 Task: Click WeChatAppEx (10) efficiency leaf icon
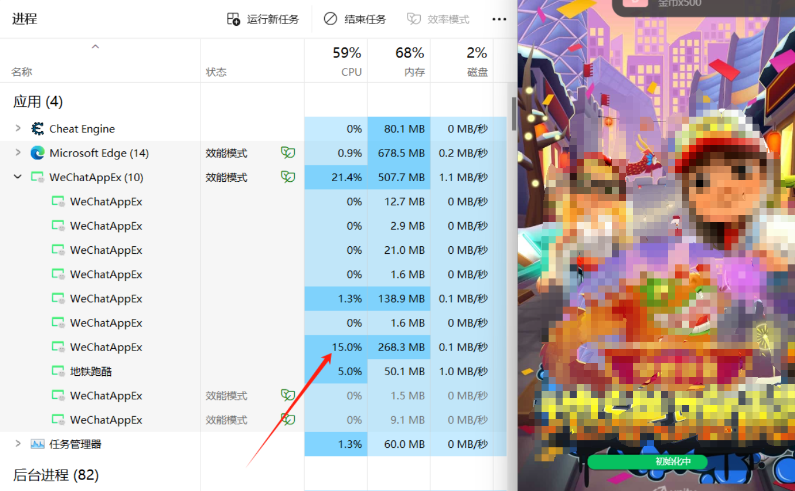coord(288,177)
